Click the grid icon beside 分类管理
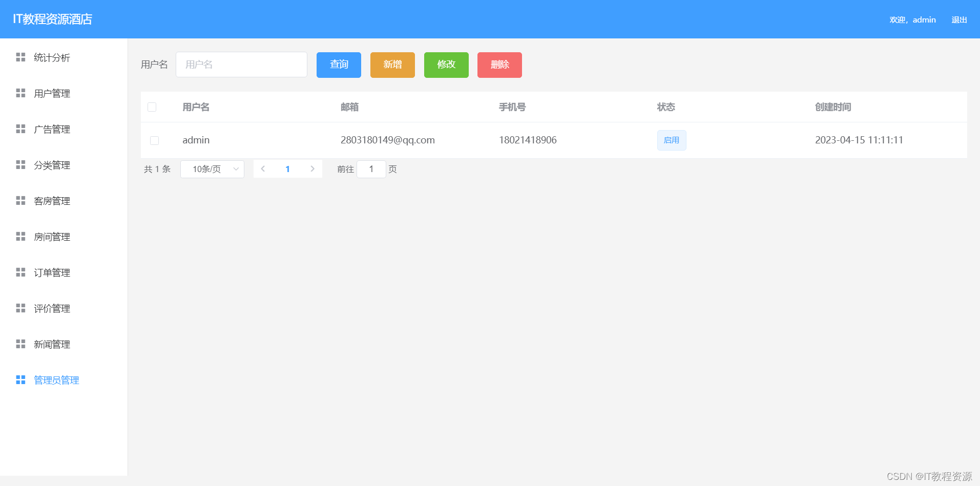980x486 pixels. click(20, 164)
